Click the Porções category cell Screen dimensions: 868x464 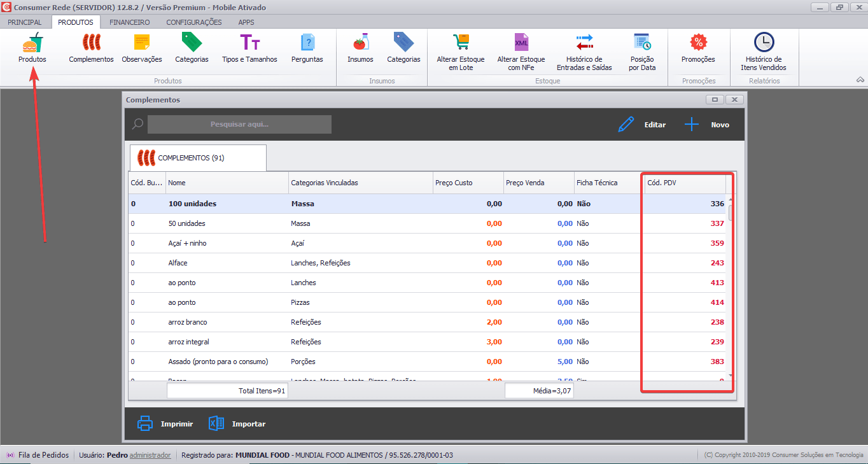(361, 362)
